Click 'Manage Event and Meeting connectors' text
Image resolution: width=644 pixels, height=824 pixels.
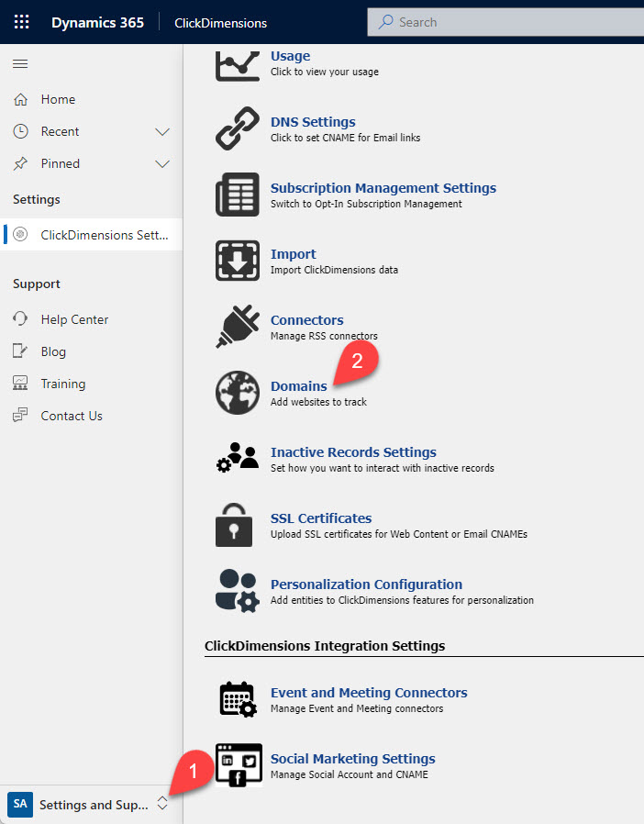[x=357, y=708]
